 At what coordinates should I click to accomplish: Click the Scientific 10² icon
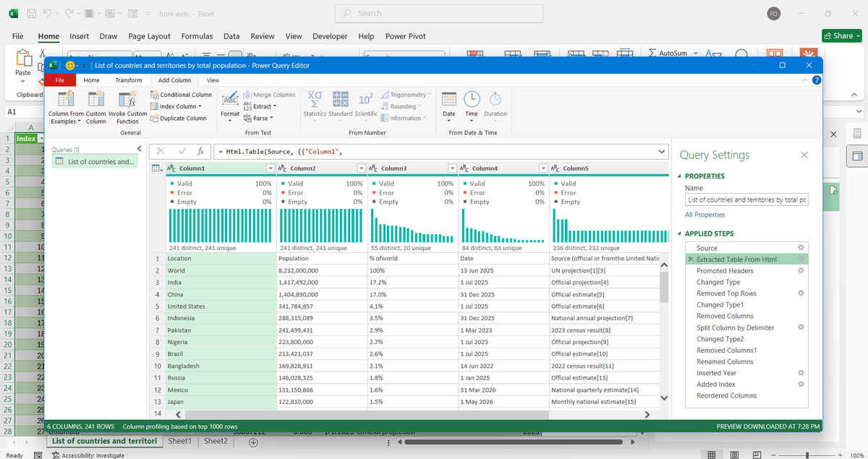click(x=366, y=99)
